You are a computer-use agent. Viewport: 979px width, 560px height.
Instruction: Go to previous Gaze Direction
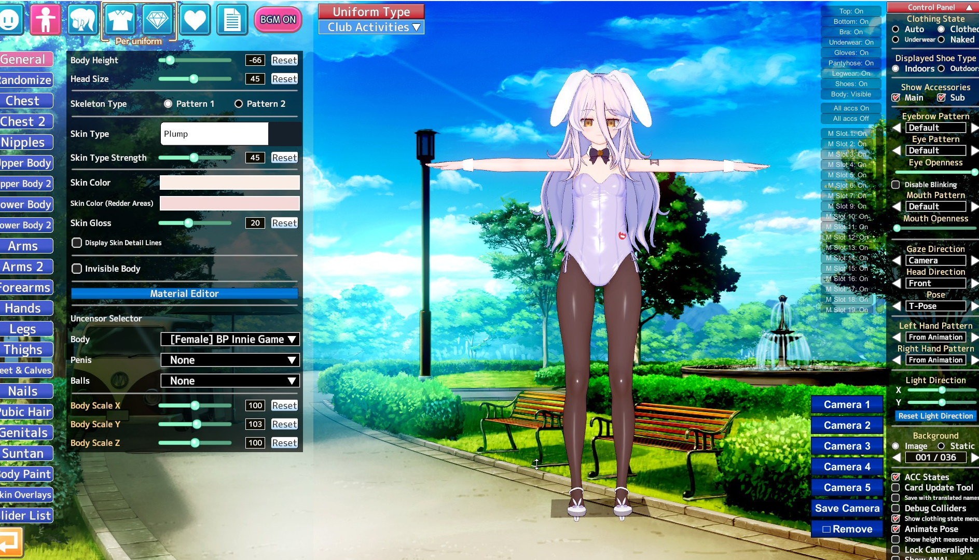click(x=897, y=260)
